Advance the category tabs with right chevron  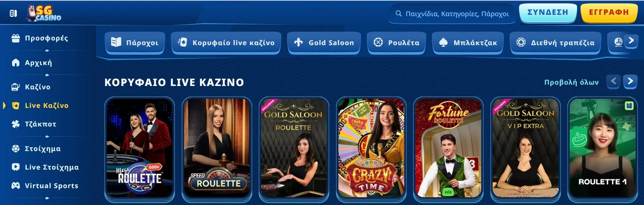631,41
